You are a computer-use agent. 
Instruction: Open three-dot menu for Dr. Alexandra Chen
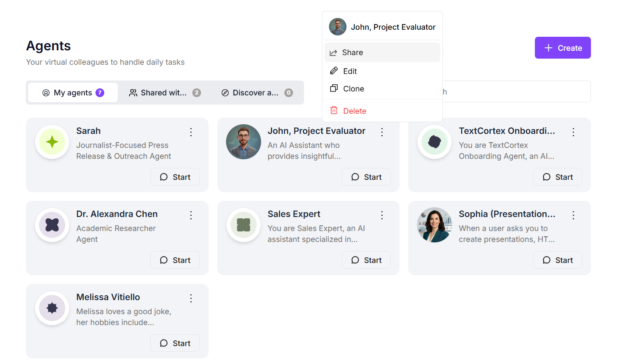pyautogui.click(x=191, y=215)
